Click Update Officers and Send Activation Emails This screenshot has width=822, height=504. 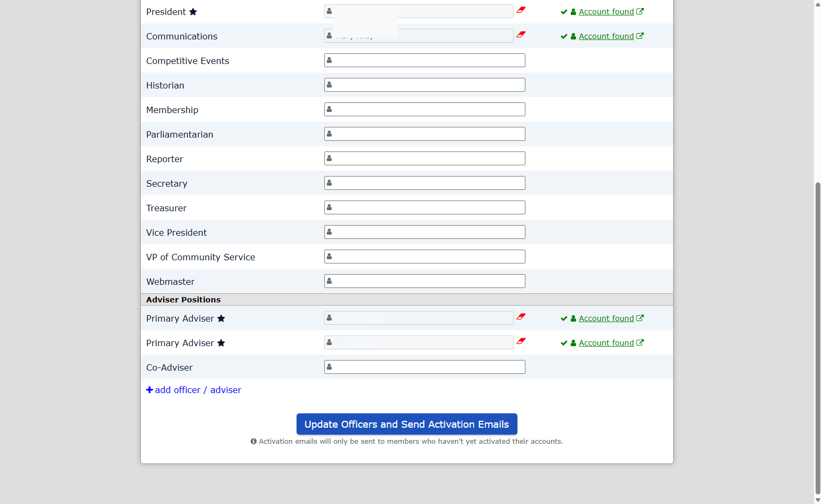406,424
